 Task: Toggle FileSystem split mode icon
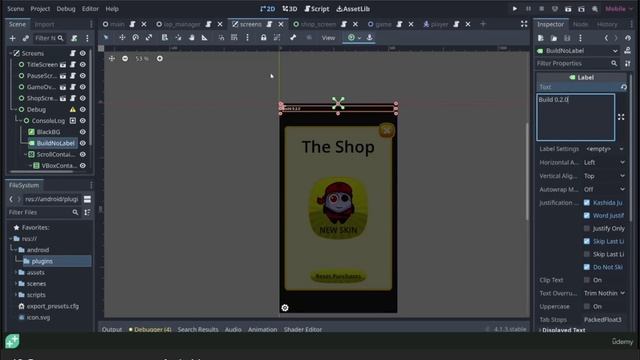pos(87,199)
